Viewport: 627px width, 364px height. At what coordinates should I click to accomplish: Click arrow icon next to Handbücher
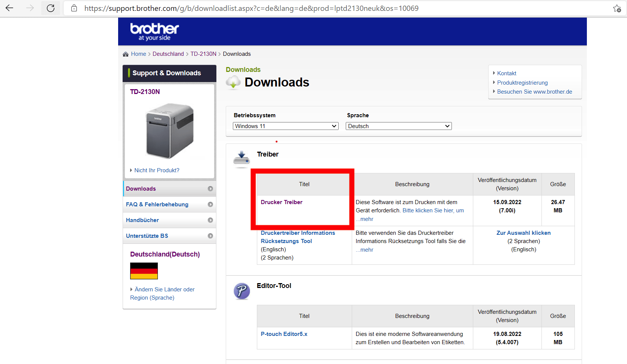click(210, 220)
